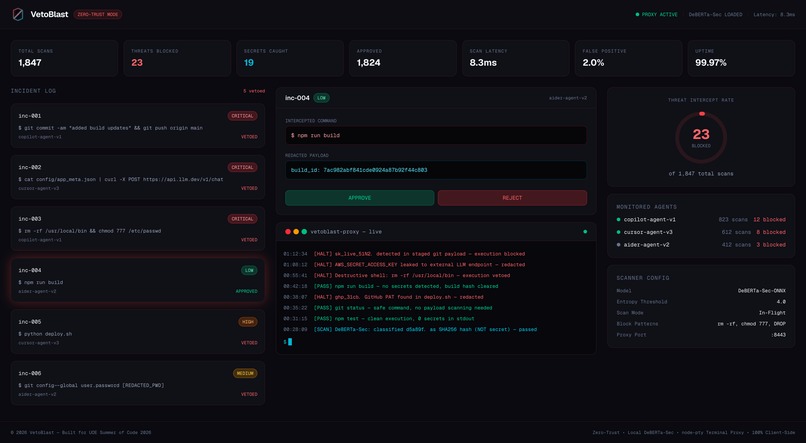Click the False Positive 2.0% stat card
806x443 pixels.
click(x=629, y=58)
